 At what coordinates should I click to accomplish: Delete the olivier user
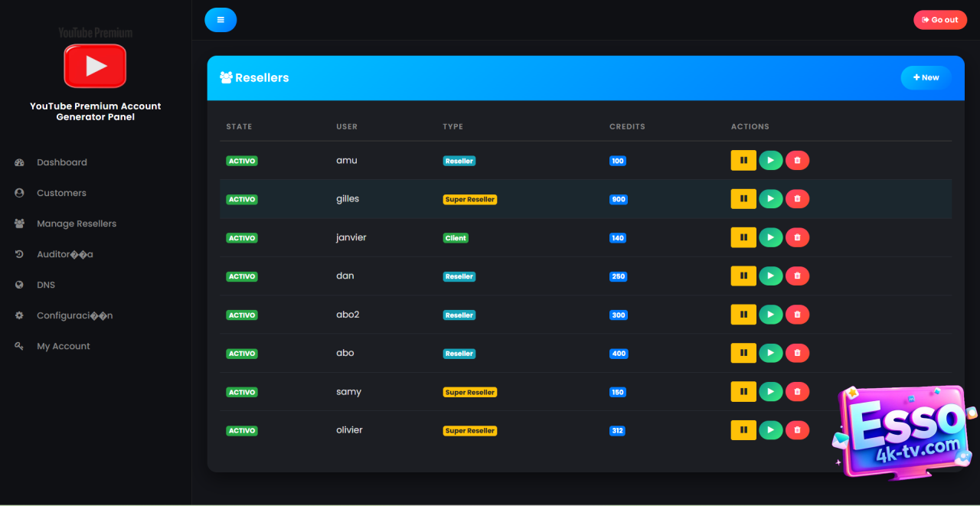point(797,430)
